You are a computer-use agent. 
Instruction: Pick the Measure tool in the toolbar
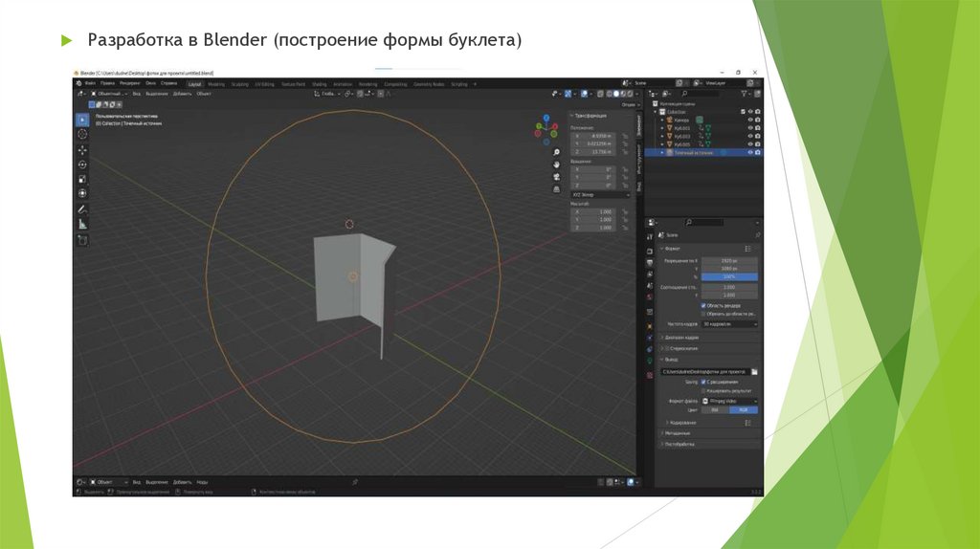pyautogui.click(x=82, y=224)
